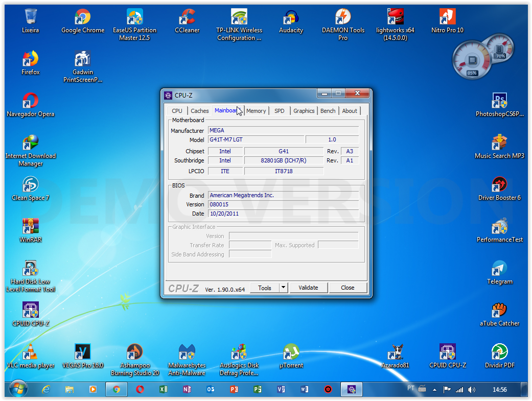Click the Clean Space 7 icon

click(x=30, y=189)
